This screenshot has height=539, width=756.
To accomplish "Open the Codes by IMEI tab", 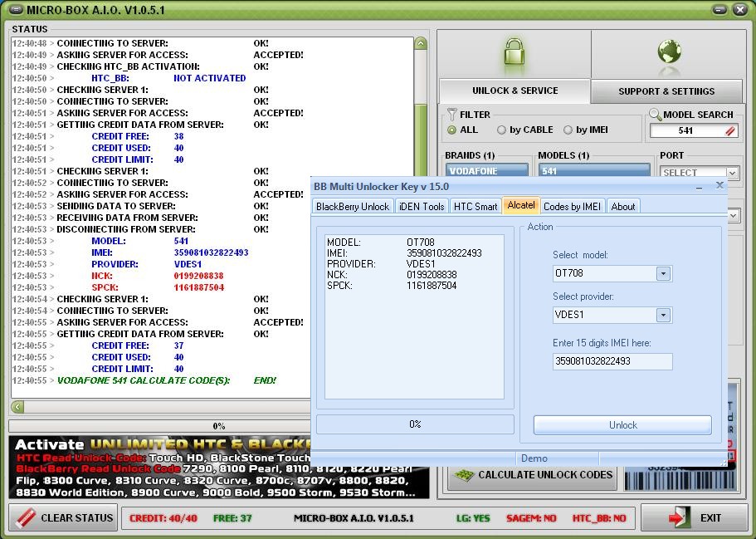I will pyautogui.click(x=573, y=207).
